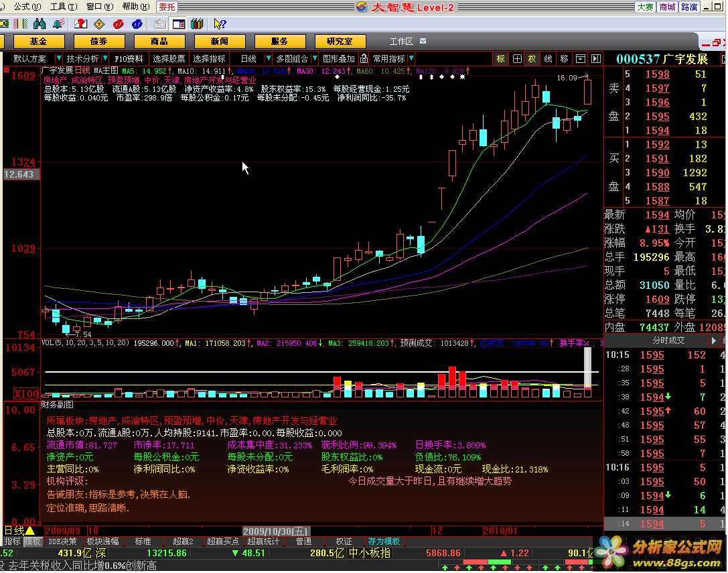Click the striped bars toolbar icon
The height and width of the screenshot is (573, 728).
[x=21, y=23]
